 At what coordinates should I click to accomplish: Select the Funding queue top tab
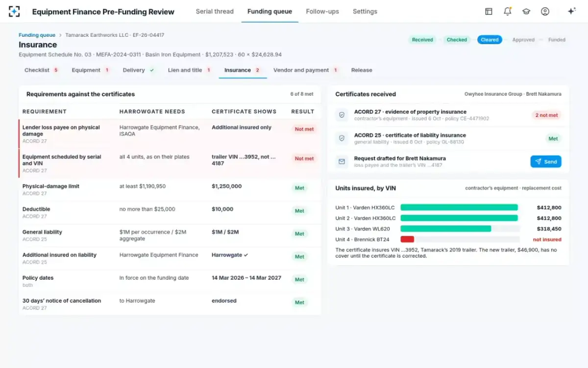tap(269, 11)
